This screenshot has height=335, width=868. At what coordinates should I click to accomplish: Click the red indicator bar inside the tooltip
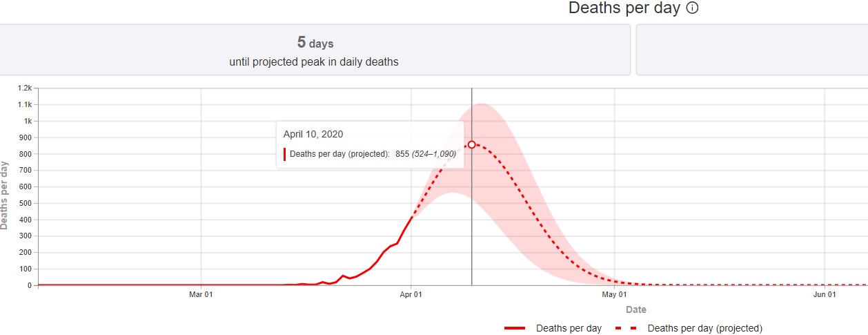(x=284, y=154)
